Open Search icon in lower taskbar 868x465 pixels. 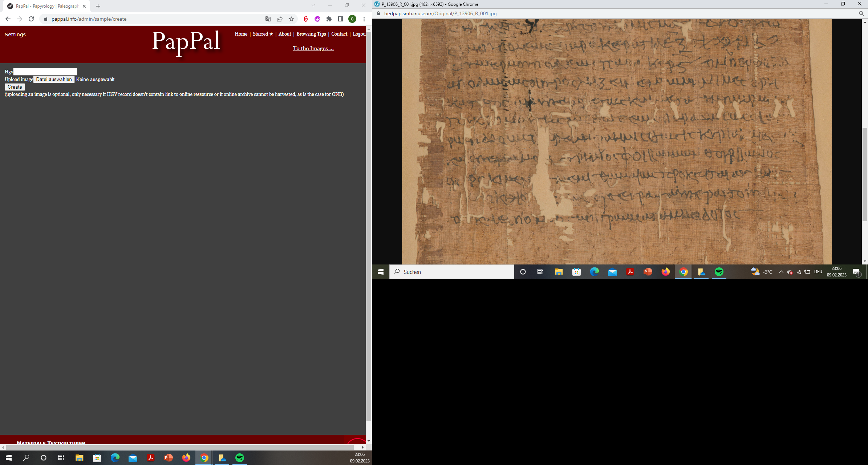point(26,458)
